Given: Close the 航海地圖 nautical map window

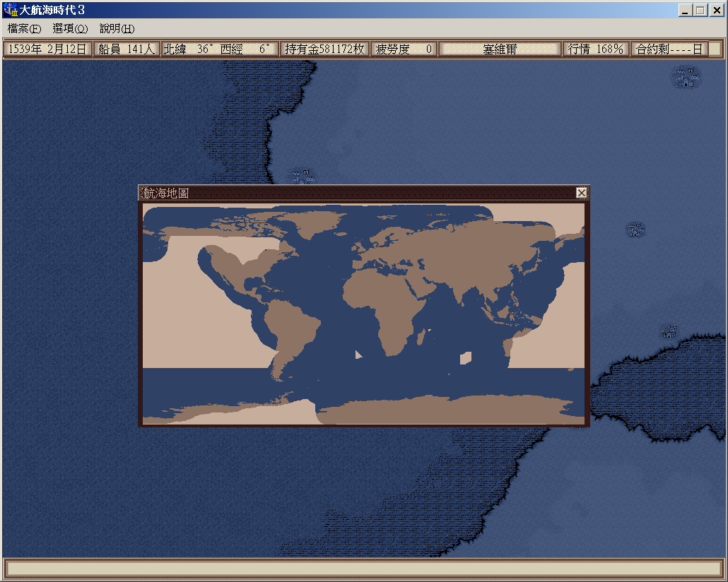Looking at the screenshot, I should point(581,193).
